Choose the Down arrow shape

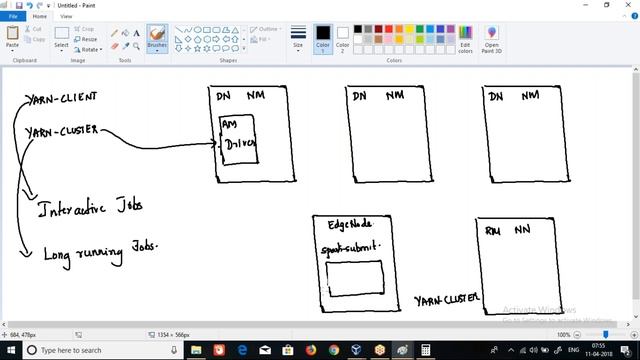point(178,48)
